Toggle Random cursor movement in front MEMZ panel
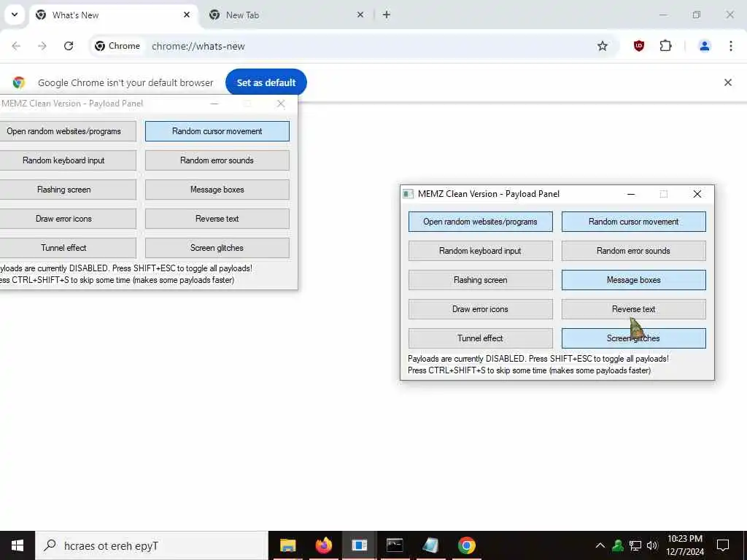Screen dimensions: 747x560 tap(634, 222)
